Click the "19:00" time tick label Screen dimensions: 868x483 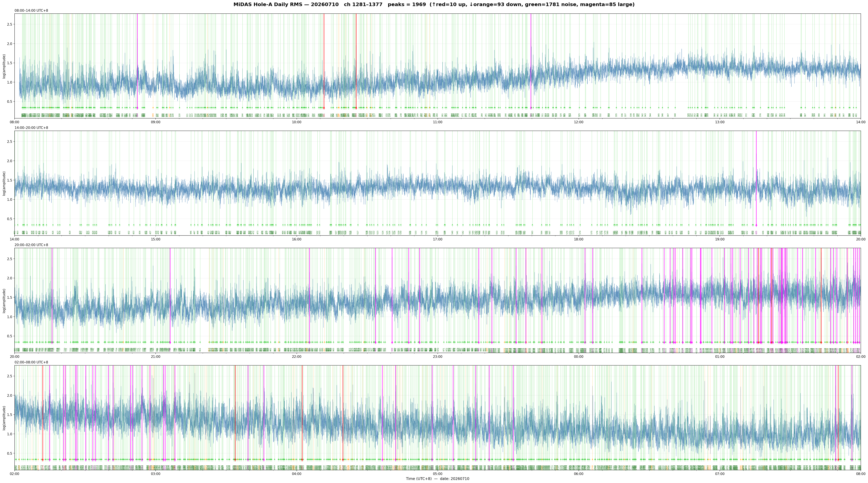click(720, 239)
